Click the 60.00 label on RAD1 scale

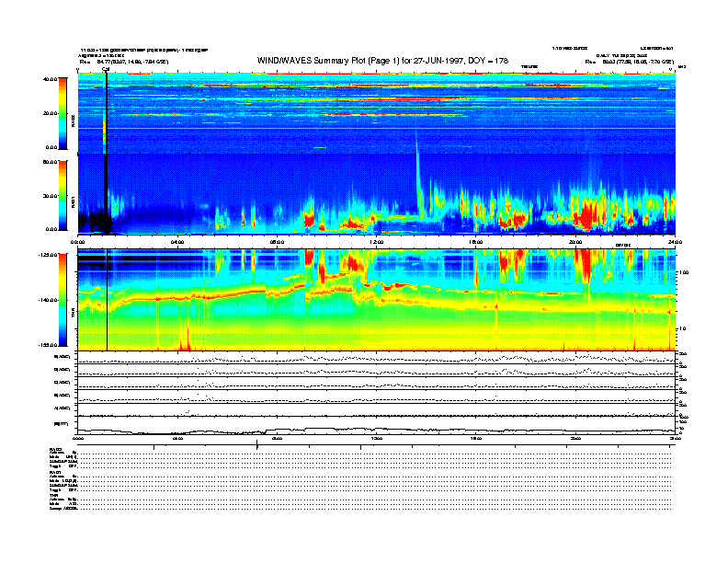point(50,162)
